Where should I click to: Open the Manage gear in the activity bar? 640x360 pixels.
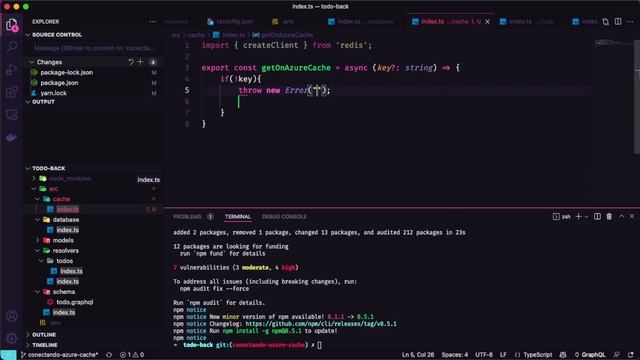(12, 338)
